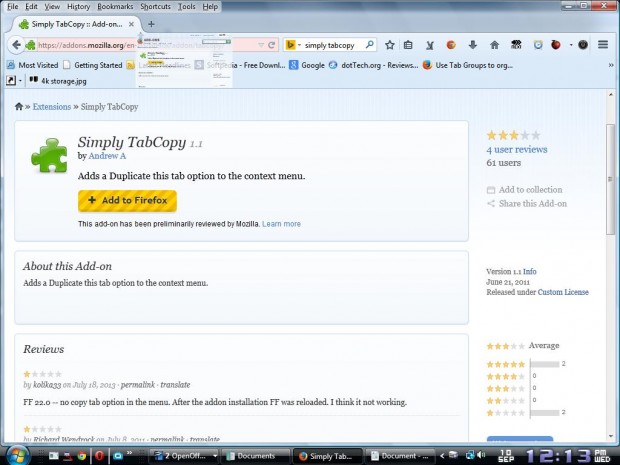
Task: Click translate on kolika33 review
Action: click(175, 384)
